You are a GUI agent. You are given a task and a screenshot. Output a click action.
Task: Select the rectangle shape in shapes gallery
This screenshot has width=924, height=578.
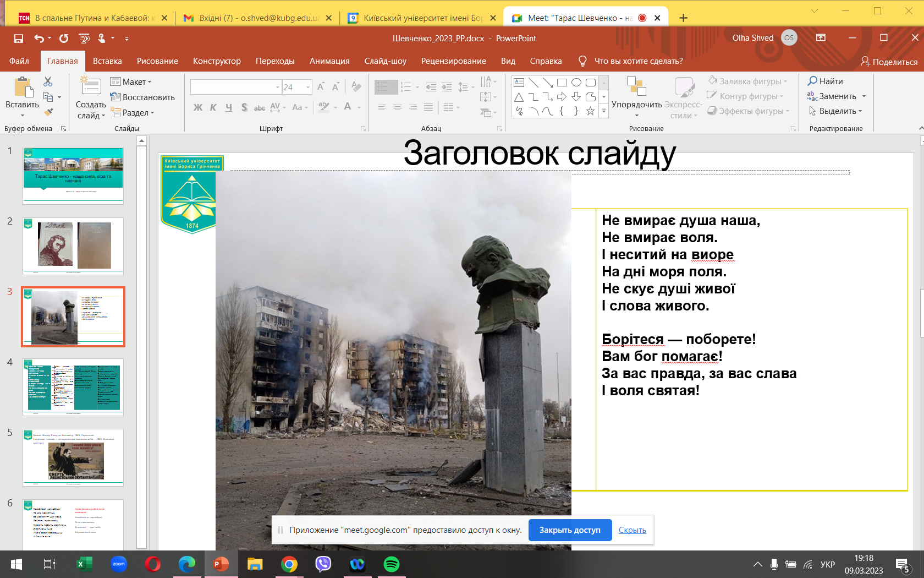click(562, 83)
